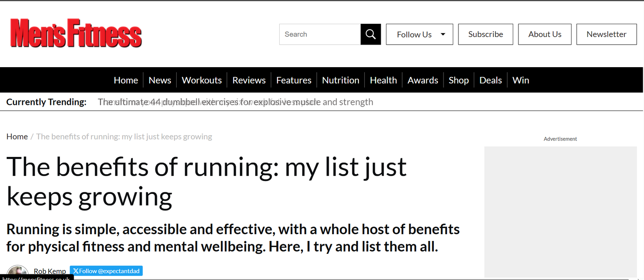This screenshot has width=644, height=280.
Task: Open the Win menu item
Action: (x=520, y=80)
